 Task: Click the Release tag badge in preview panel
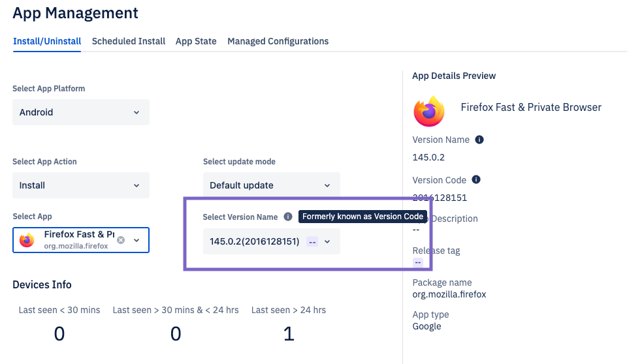(x=418, y=263)
